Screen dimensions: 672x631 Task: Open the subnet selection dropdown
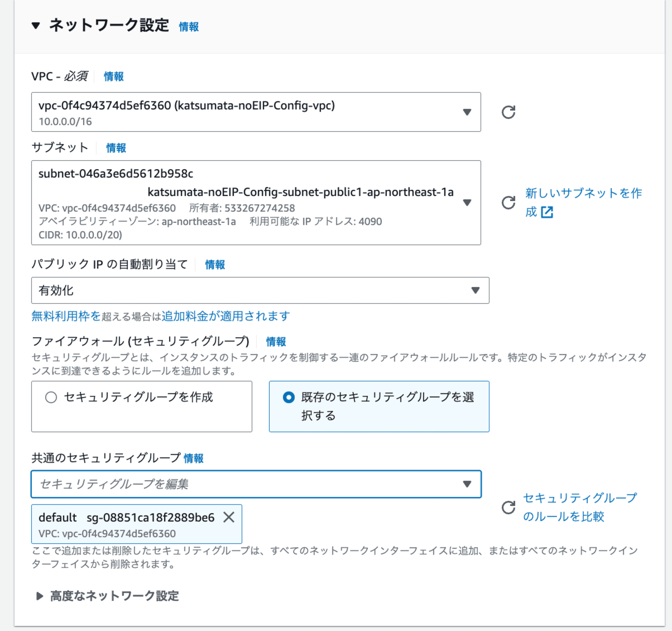256,203
